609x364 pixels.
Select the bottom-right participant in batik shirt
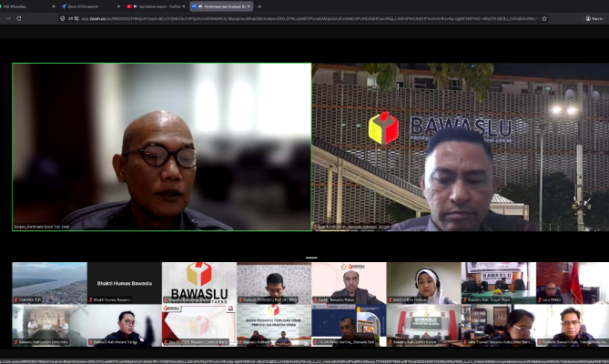pos(572,325)
